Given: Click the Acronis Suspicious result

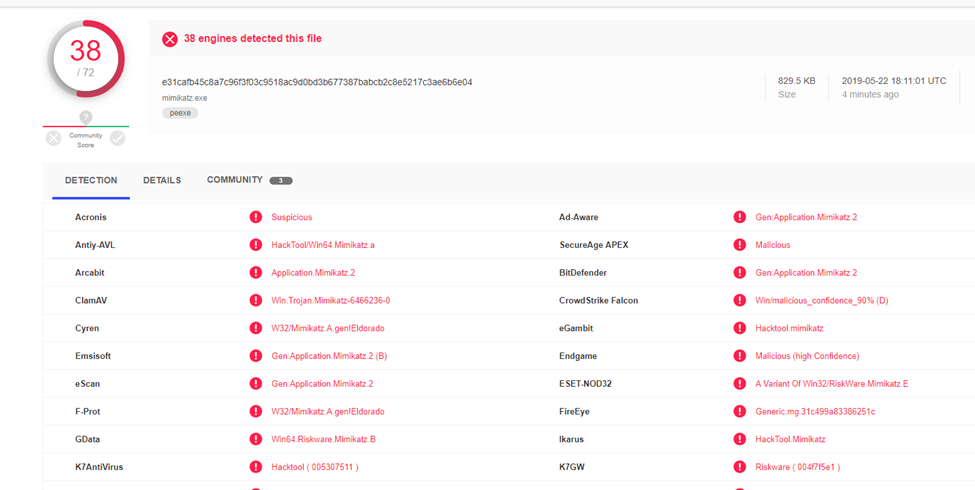Looking at the screenshot, I should click(292, 217).
